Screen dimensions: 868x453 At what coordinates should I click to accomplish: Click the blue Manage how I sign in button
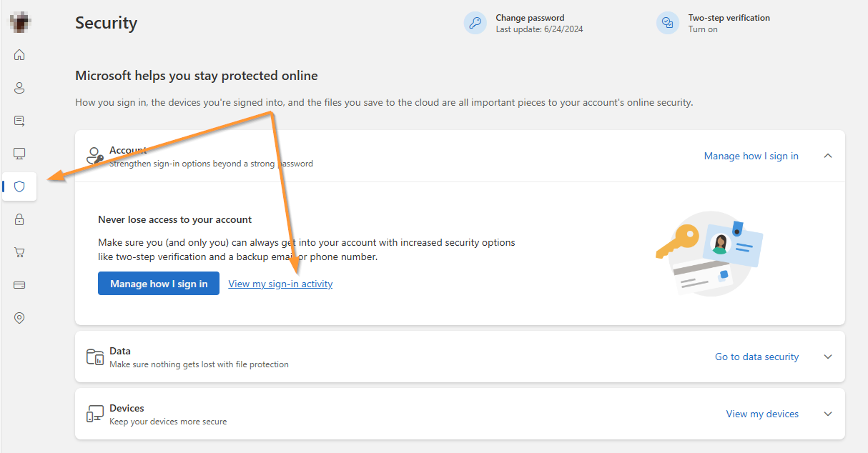[x=159, y=284]
